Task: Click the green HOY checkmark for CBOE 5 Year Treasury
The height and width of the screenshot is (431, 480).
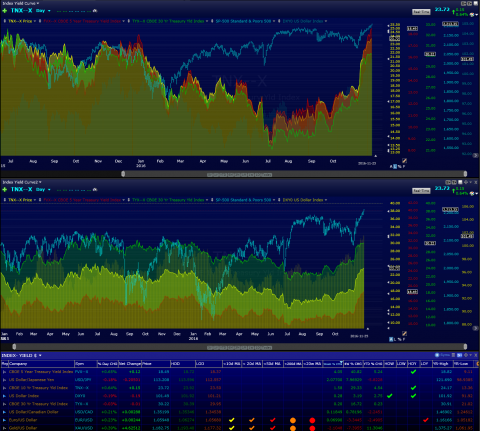Action: click(413, 372)
